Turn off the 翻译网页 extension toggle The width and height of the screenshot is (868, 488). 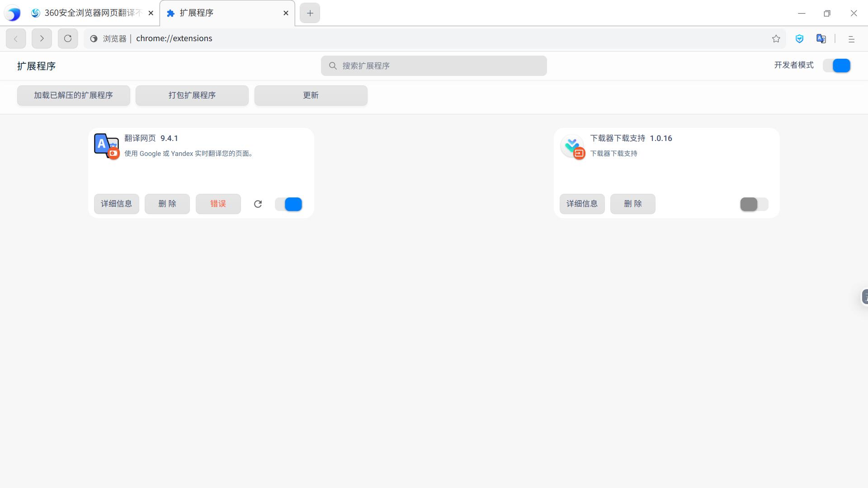[288, 204]
